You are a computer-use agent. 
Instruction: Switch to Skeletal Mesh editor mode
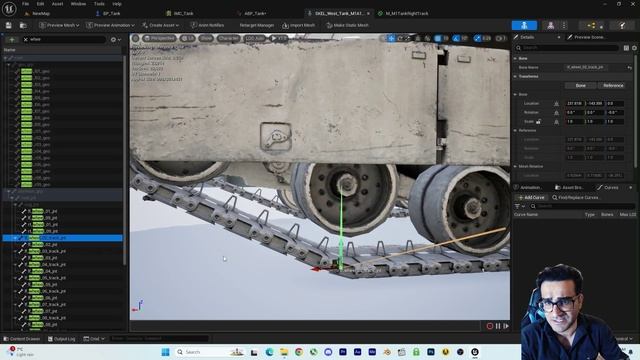pos(550,25)
